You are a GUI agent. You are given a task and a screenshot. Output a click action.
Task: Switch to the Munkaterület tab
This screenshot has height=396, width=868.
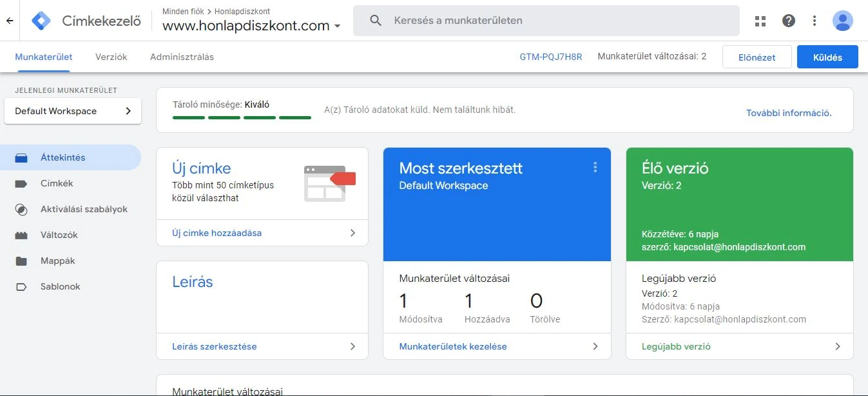(x=44, y=57)
